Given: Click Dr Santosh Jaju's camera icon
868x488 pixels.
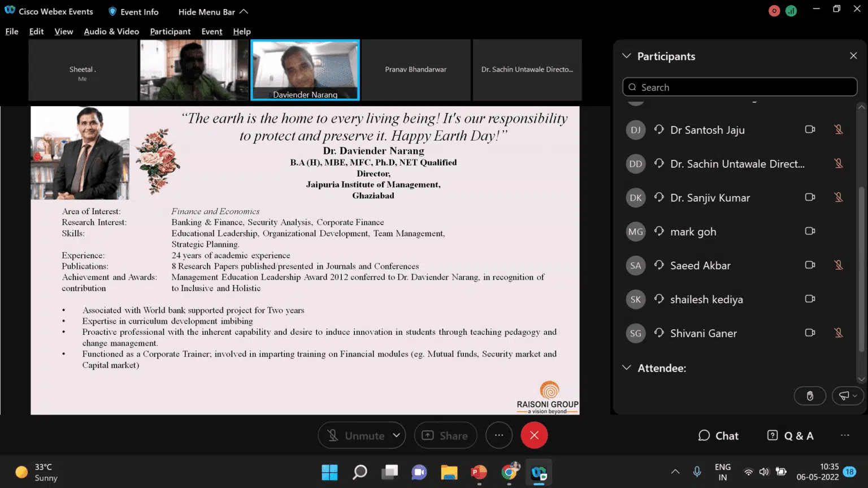Looking at the screenshot, I should 810,129.
